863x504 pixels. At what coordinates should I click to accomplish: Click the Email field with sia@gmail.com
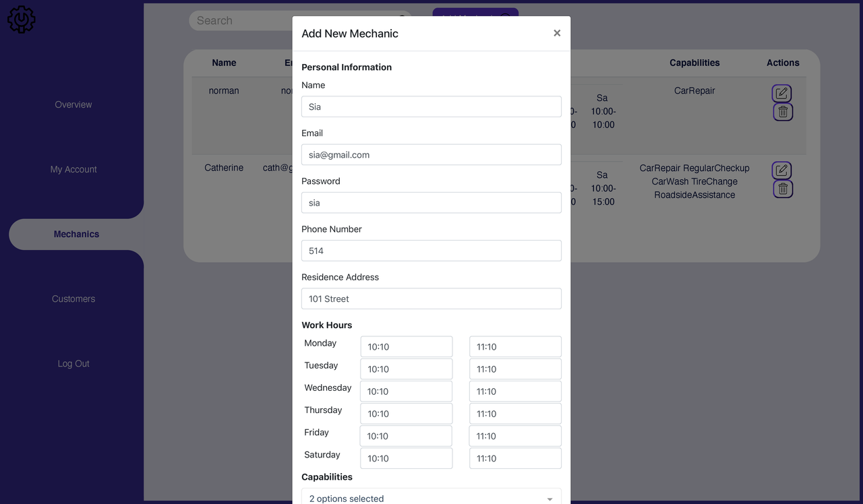coord(431,154)
